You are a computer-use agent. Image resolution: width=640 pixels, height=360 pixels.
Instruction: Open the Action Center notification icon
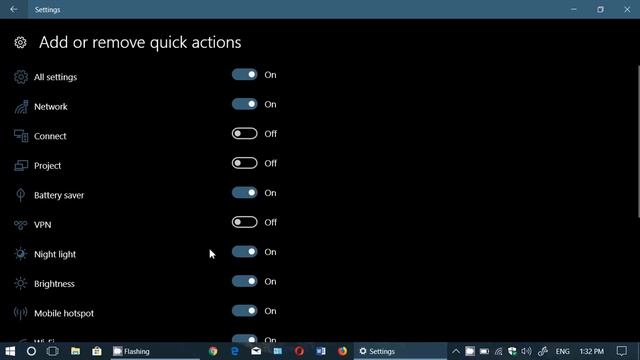coord(622,351)
